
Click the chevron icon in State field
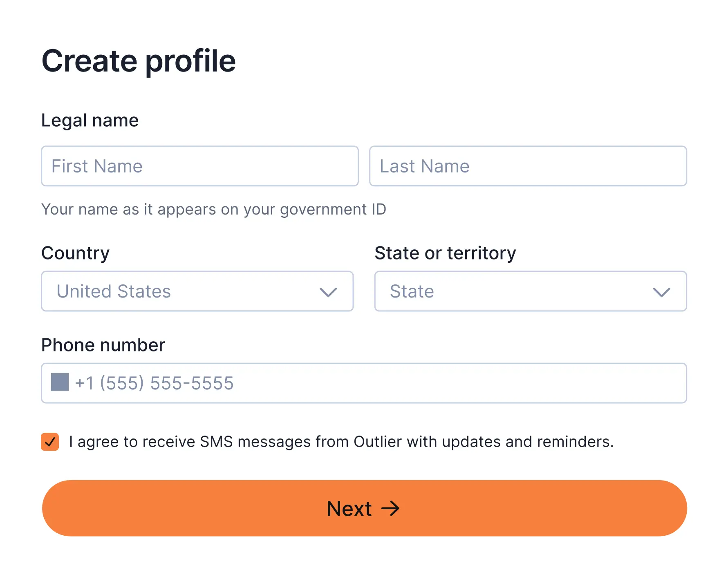(661, 292)
